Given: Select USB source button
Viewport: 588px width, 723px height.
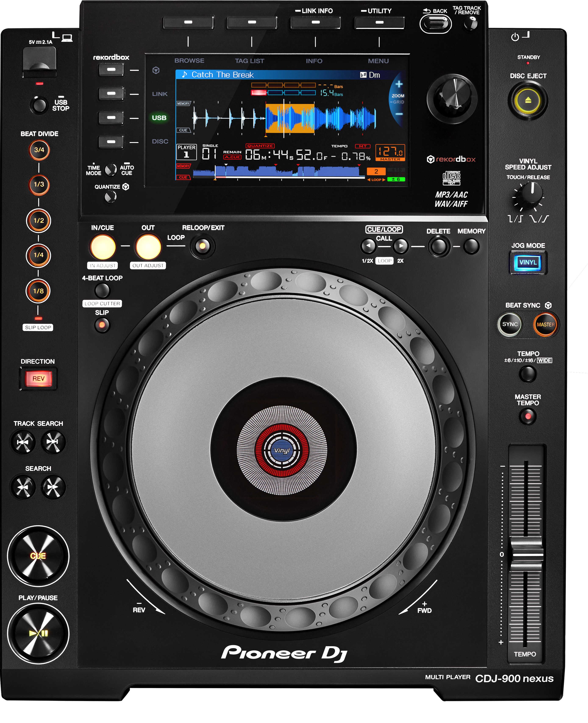Looking at the screenshot, I should [111, 118].
